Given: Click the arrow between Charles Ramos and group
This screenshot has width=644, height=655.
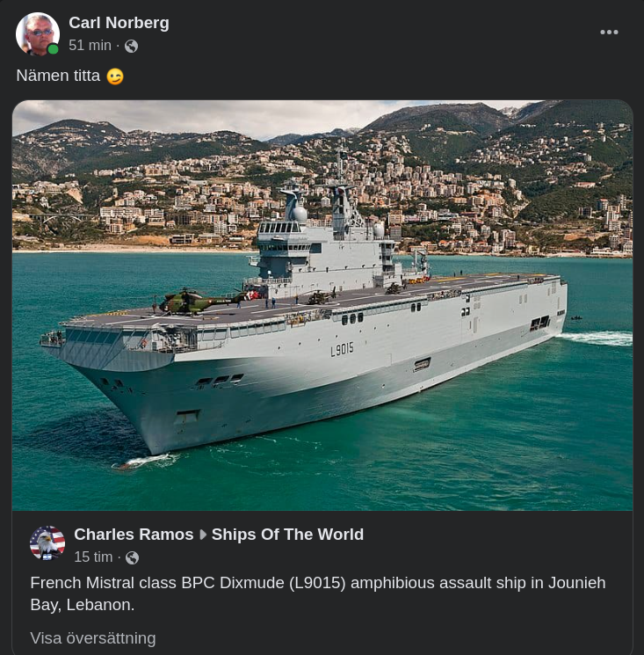Looking at the screenshot, I should tap(203, 535).
